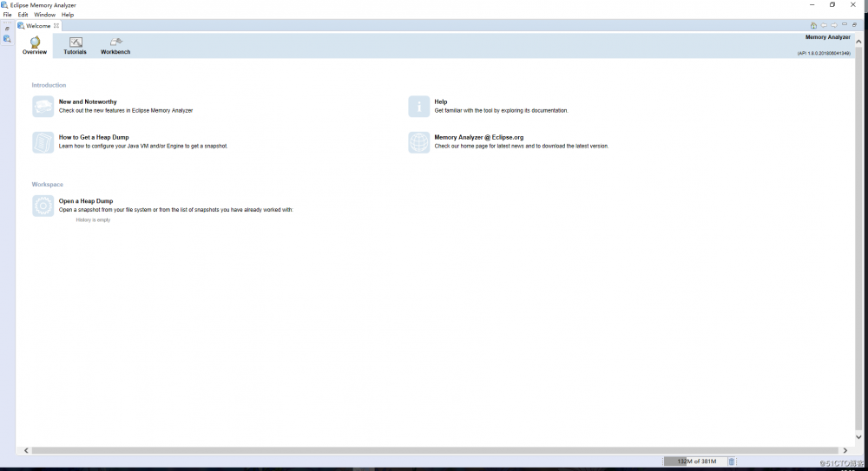Click the 'History is empty' text

point(93,219)
